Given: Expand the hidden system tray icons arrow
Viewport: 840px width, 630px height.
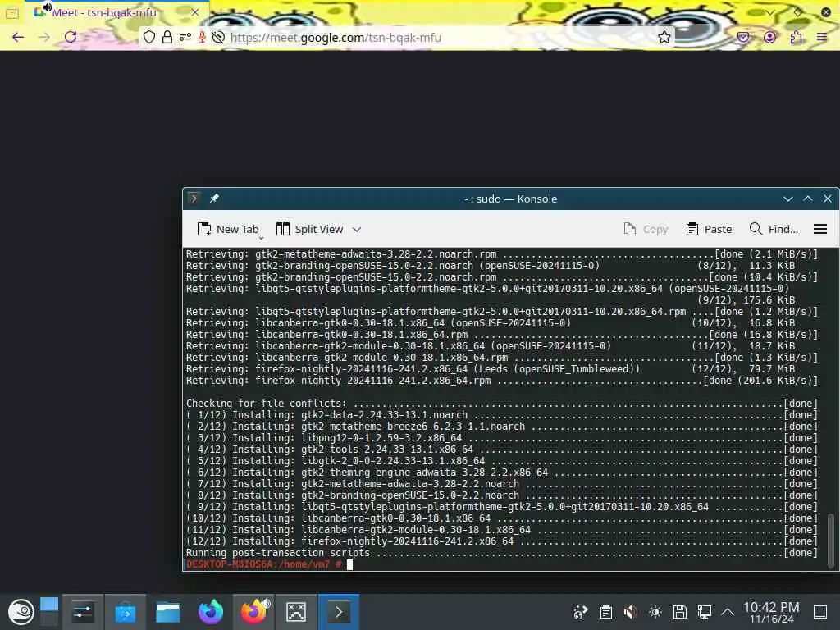Looking at the screenshot, I should point(728,612).
